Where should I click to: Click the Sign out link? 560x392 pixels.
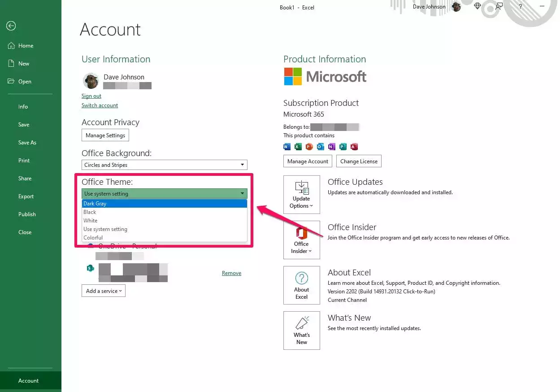pyautogui.click(x=91, y=96)
